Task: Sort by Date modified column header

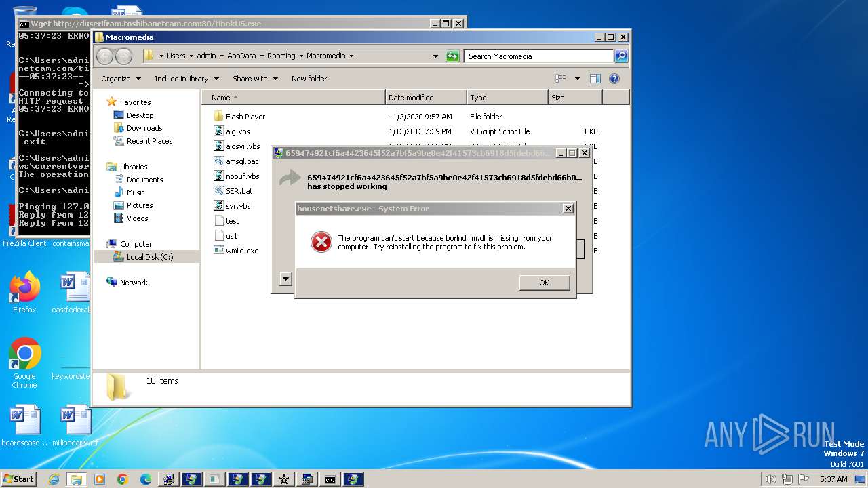Action: 426,98
